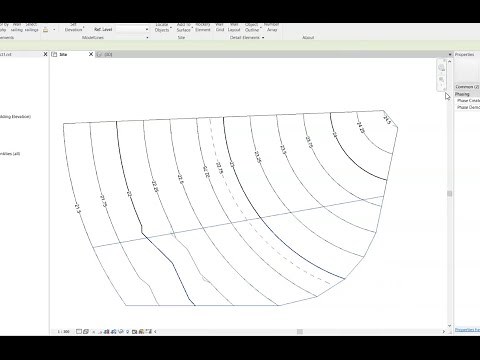Click the Wall railing tool
The width and height of the screenshot is (480, 360).
[x=17, y=27]
